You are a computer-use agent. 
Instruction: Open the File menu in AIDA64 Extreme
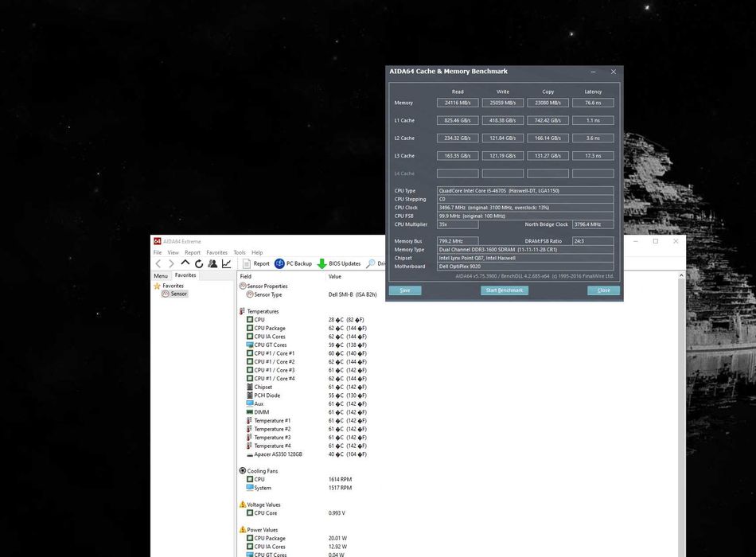point(158,252)
